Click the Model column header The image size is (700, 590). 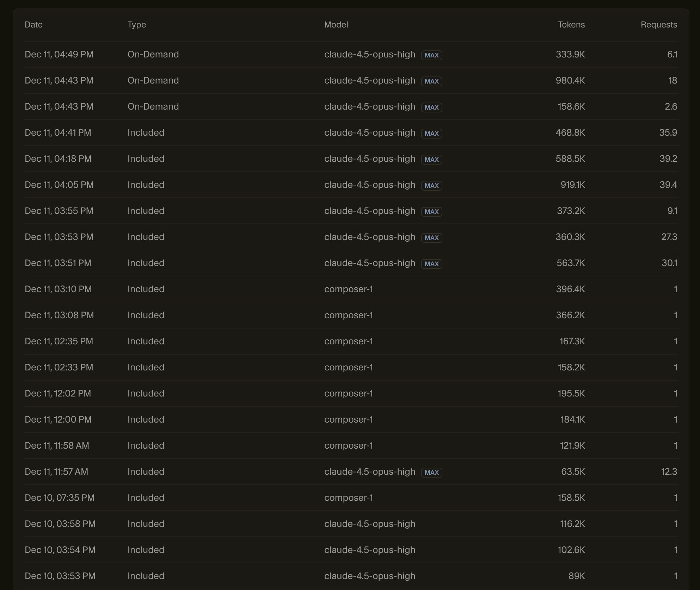coord(336,25)
